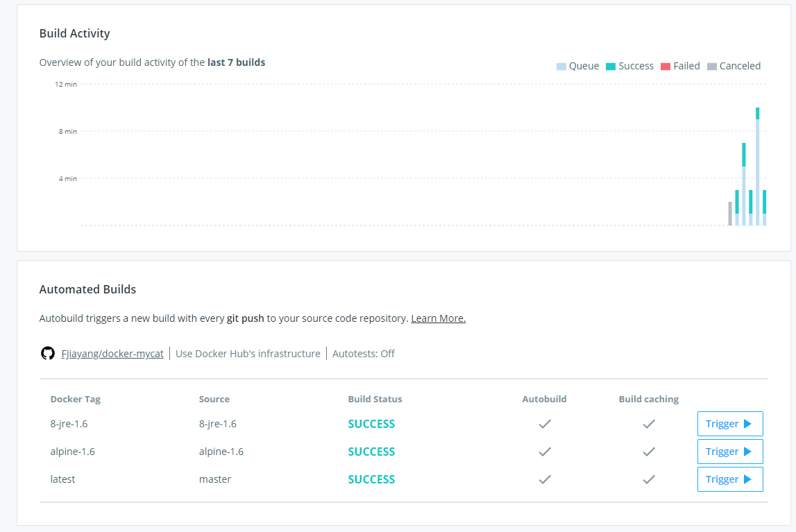This screenshot has height=532, width=796.
Task: Click Build caching checkmark for alpine-1.6
Action: [649, 452]
